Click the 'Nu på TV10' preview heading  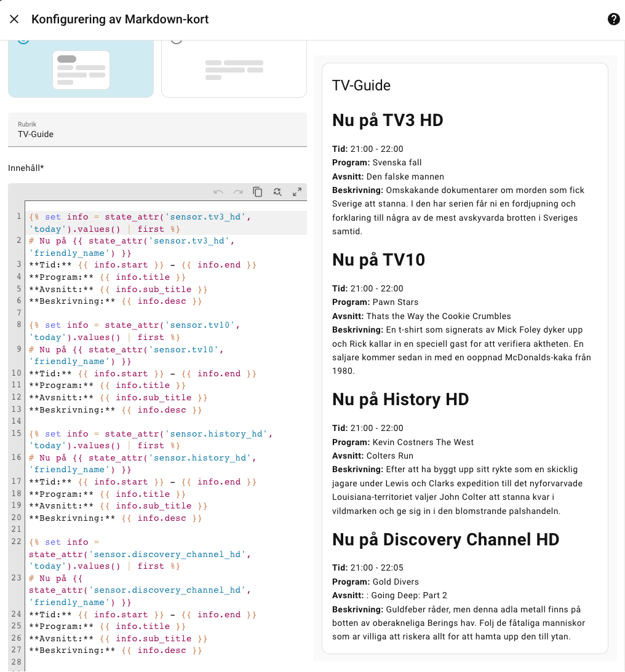(378, 259)
